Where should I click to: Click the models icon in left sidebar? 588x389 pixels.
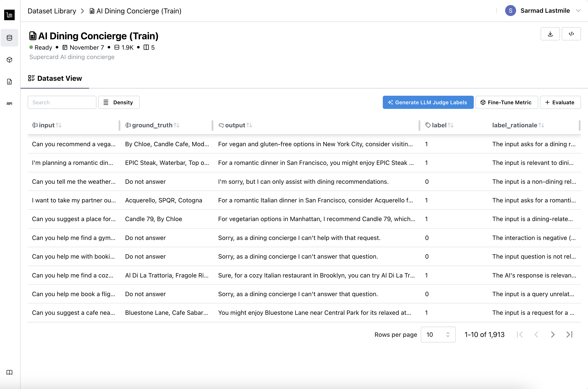[10, 60]
